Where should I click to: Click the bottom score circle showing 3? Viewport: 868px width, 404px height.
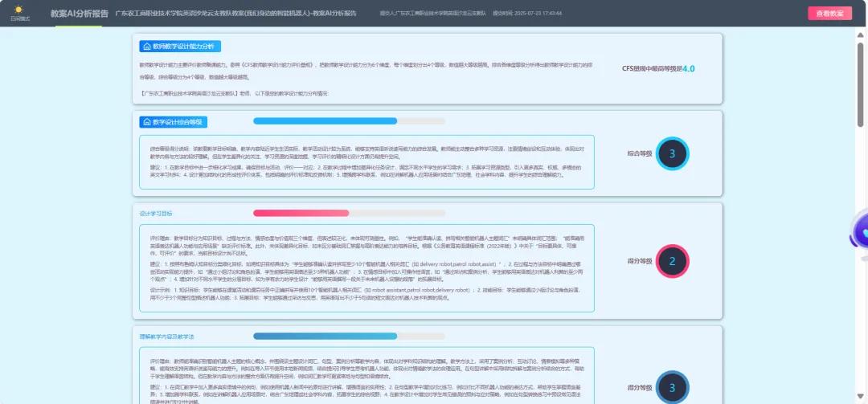pos(672,388)
